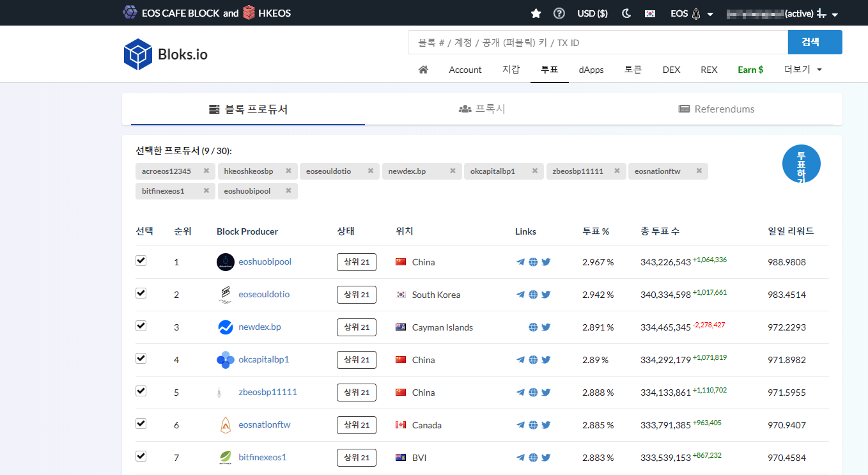
Task: Open the HKEOS sponsor link
Action: coord(267,13)
